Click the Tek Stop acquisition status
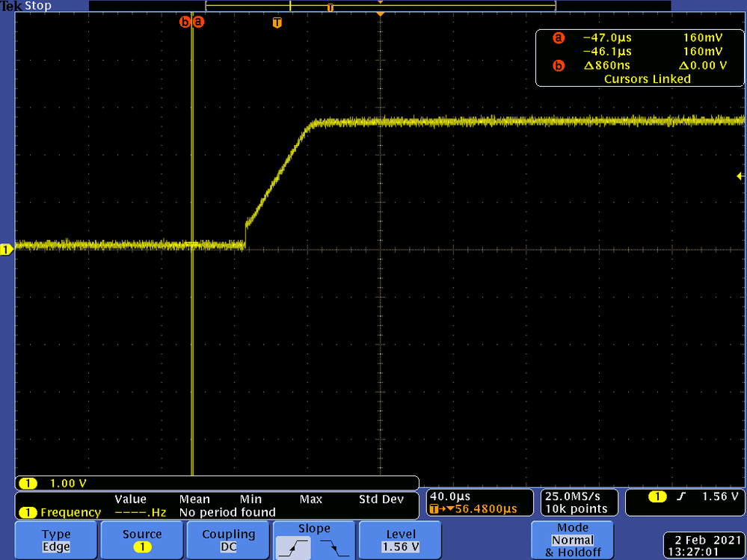 pyautogui.click(x=25, y=6)
